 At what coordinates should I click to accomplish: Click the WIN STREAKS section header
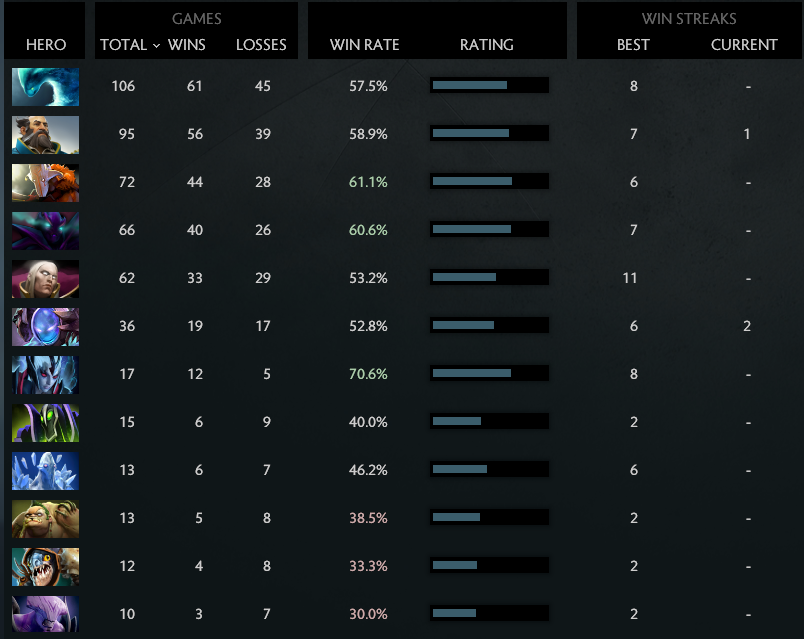[x=690, y=18]
